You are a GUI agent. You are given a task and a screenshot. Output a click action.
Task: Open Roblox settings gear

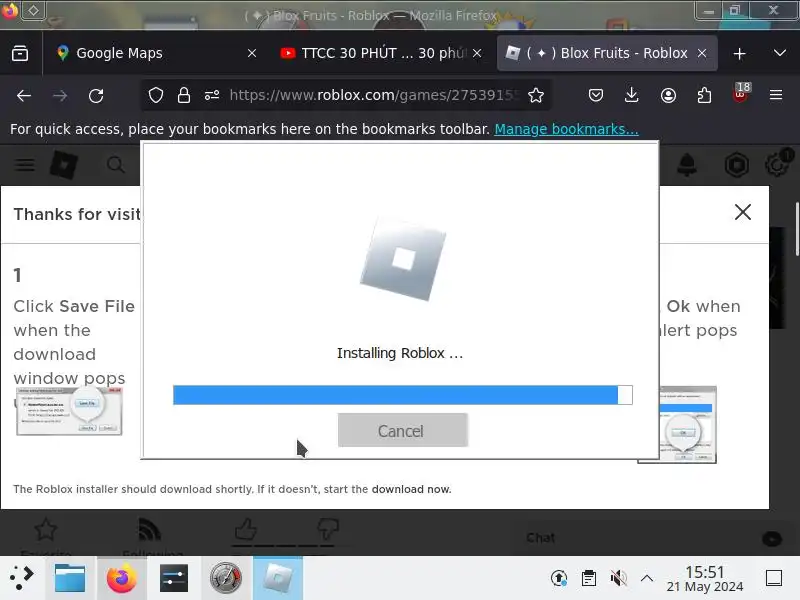click(778, 164)
